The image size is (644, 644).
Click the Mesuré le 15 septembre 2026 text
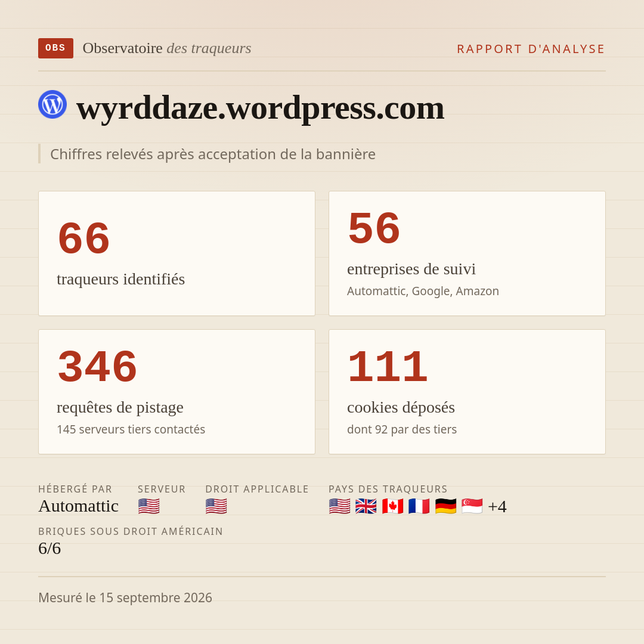click(125, 597)
